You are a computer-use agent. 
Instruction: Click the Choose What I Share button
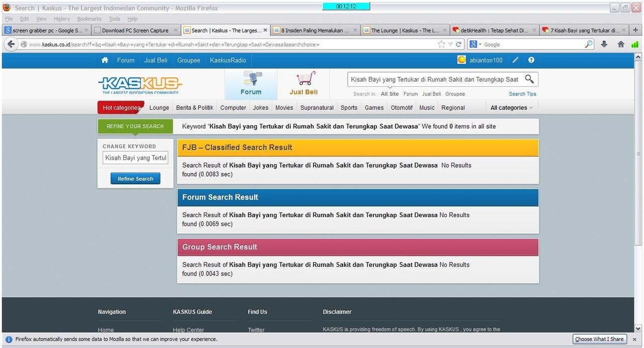pyautogui.click(x=599, y=339)
